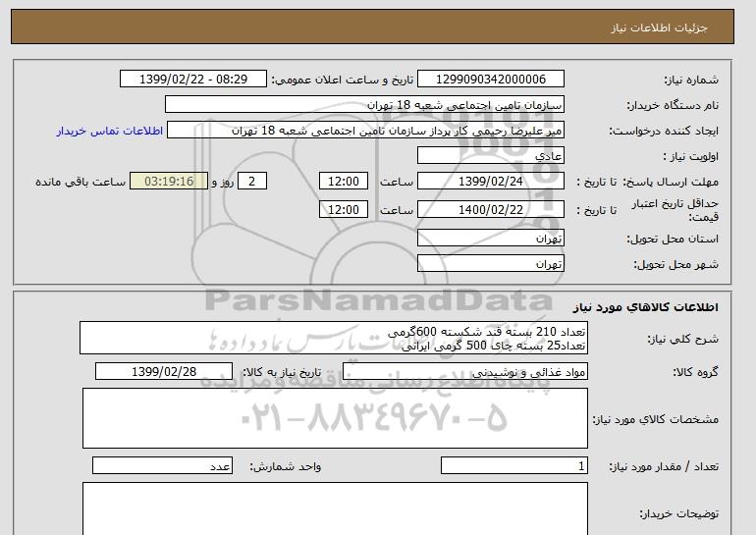756x535 pixels.
Task: Click the label نام دستگاه خریدار
Action: tap(673, 105)
